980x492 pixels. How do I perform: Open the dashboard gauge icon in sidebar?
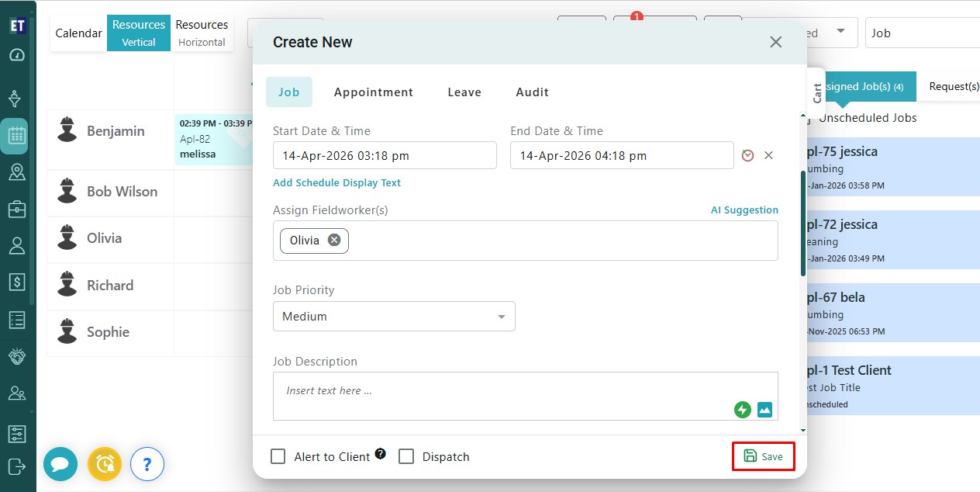tap(16, 55)
